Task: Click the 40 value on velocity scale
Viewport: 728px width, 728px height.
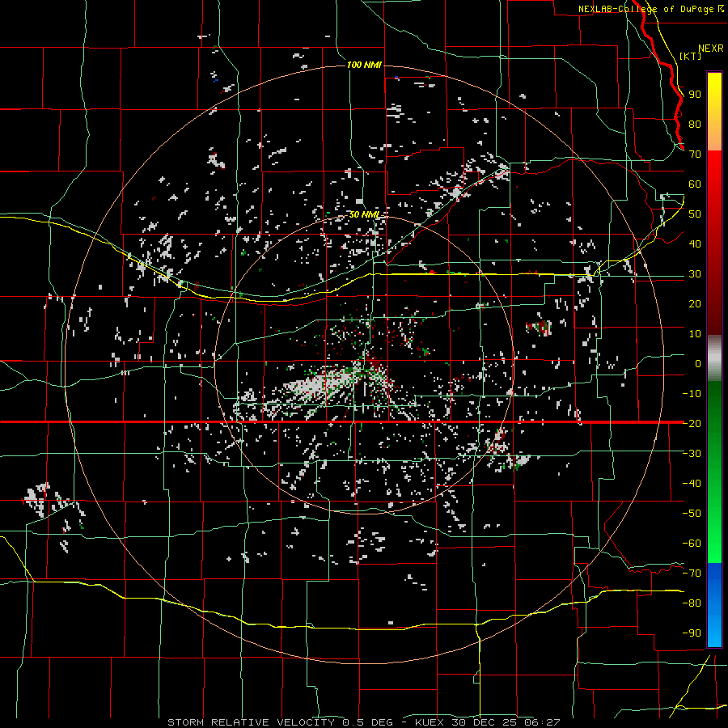Action: pos(695,244)
